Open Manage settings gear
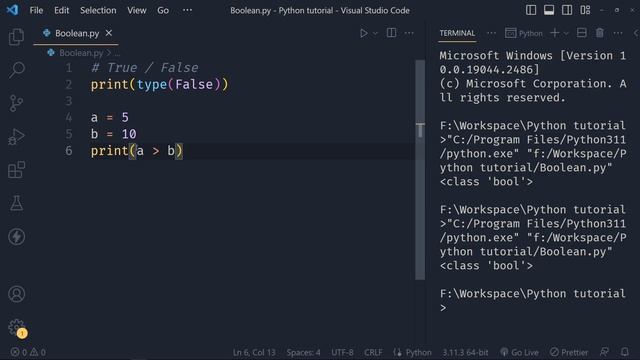 [16, 327]
